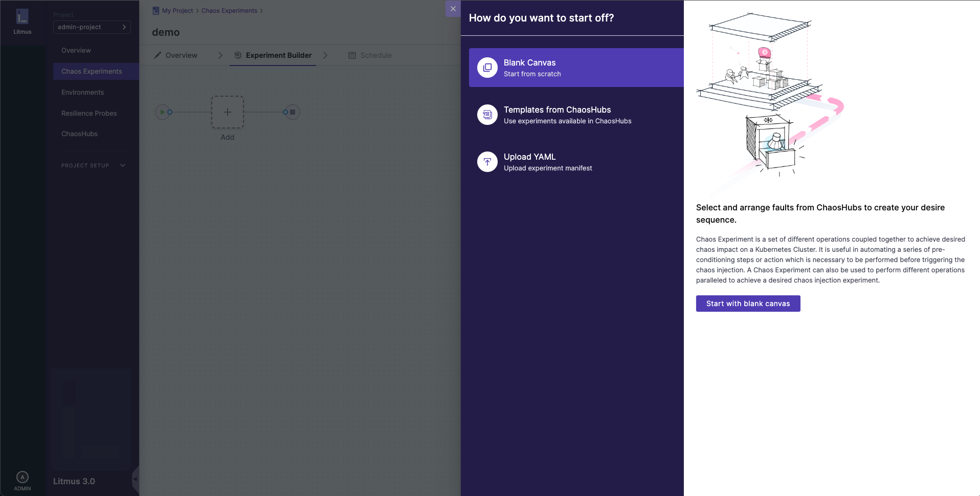Click the workflow start play node
Viewport: 980px width, 496px height.
tap(162, 112)
